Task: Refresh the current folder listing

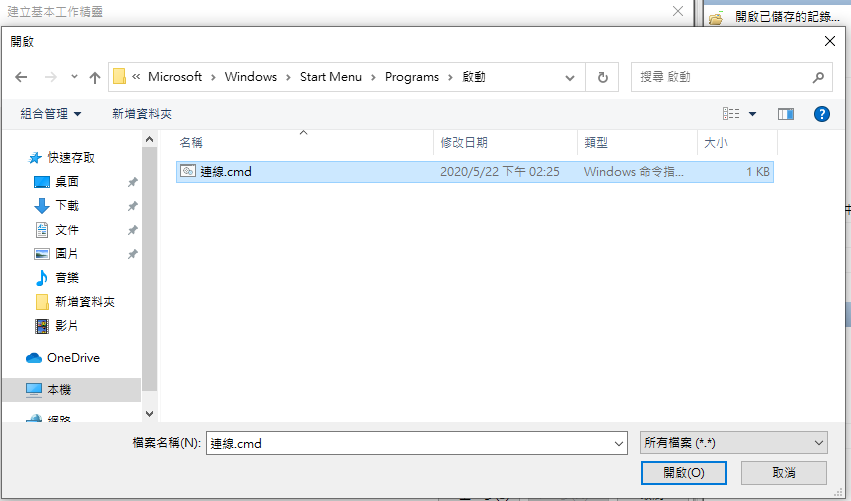Action: 602,77
